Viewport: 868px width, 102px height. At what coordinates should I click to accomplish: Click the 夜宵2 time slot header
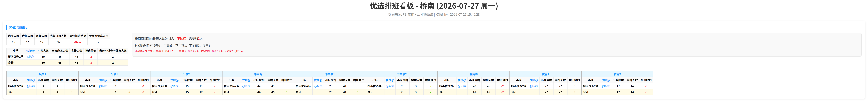[617, 74]
